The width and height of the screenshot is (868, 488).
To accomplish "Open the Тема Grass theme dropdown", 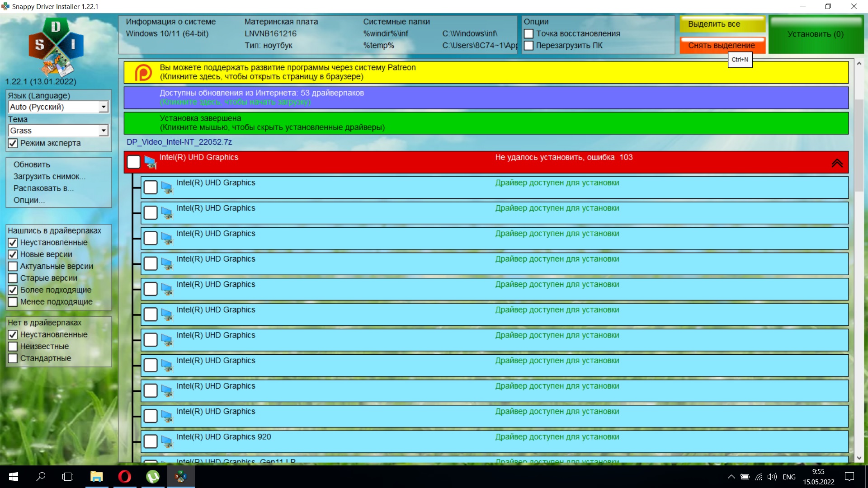I will coord(104,131).
